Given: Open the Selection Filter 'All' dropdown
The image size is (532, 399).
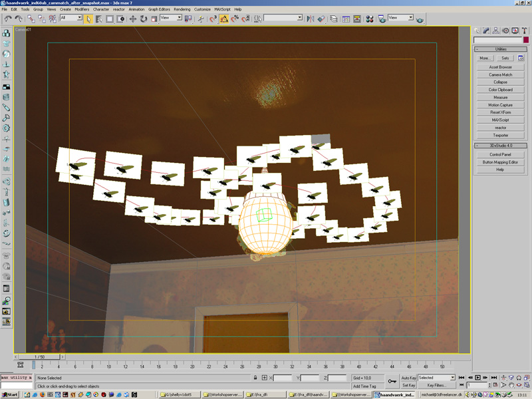Looking at the screenshot, I should (71, 18).
